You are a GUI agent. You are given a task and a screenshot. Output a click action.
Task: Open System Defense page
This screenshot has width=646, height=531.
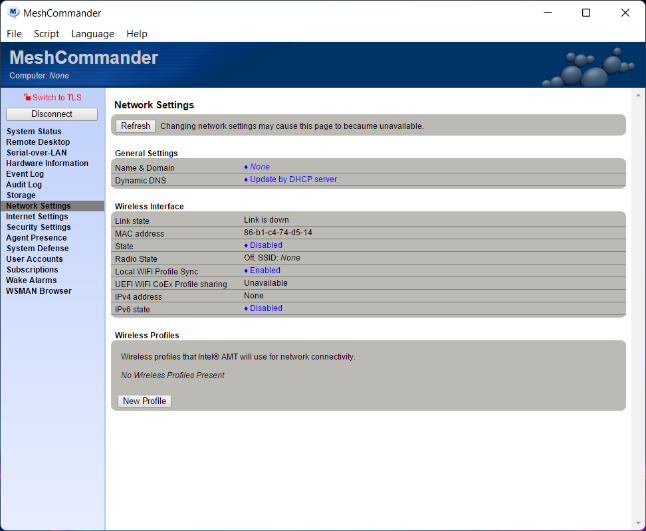(x=37, y=248)
